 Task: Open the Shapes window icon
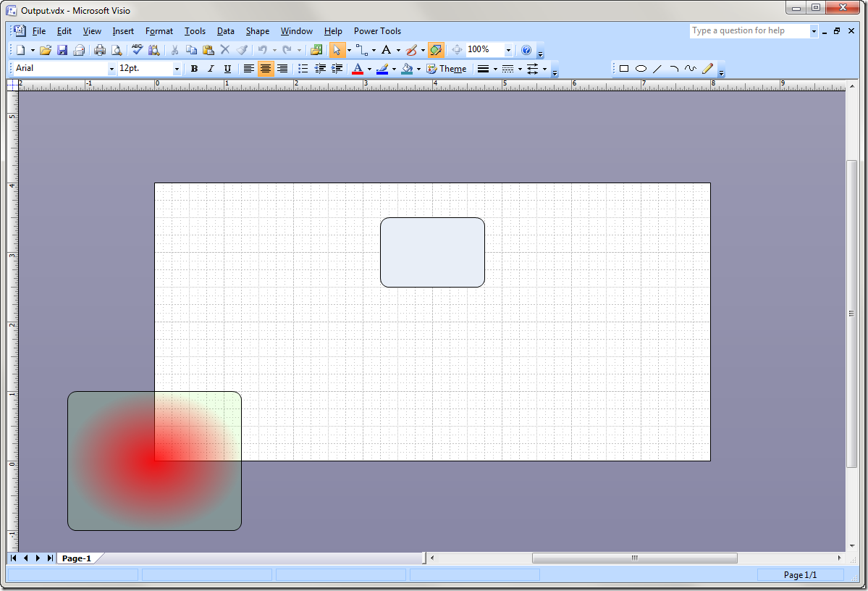point(316,50)
